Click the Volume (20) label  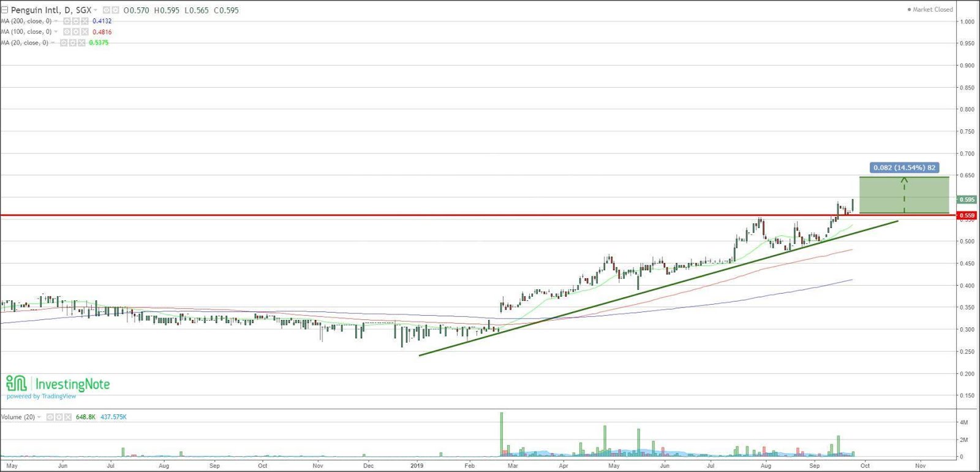coord(18,417)
